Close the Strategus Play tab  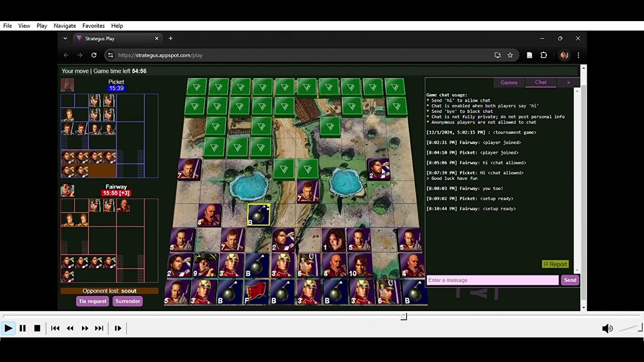point(156,38)
